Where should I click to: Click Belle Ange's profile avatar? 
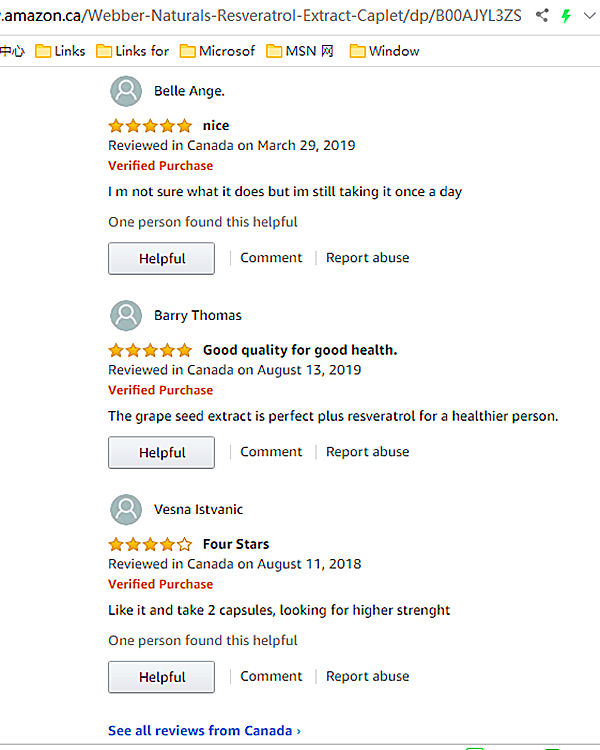(x=125, y=91)
